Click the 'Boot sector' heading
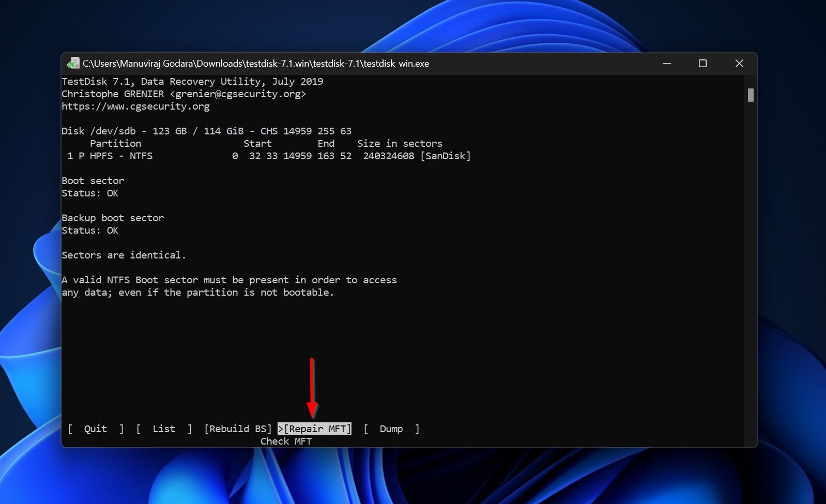 tap(93, 181)
